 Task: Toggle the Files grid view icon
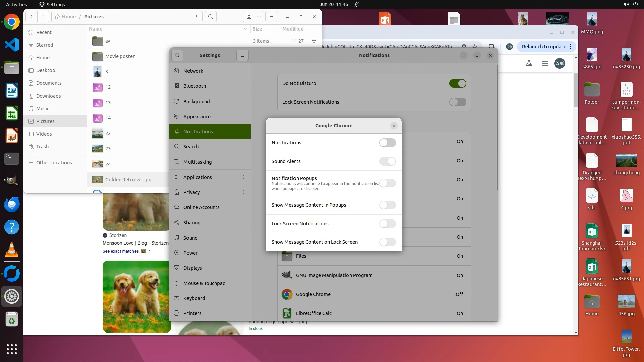point(249,17)
